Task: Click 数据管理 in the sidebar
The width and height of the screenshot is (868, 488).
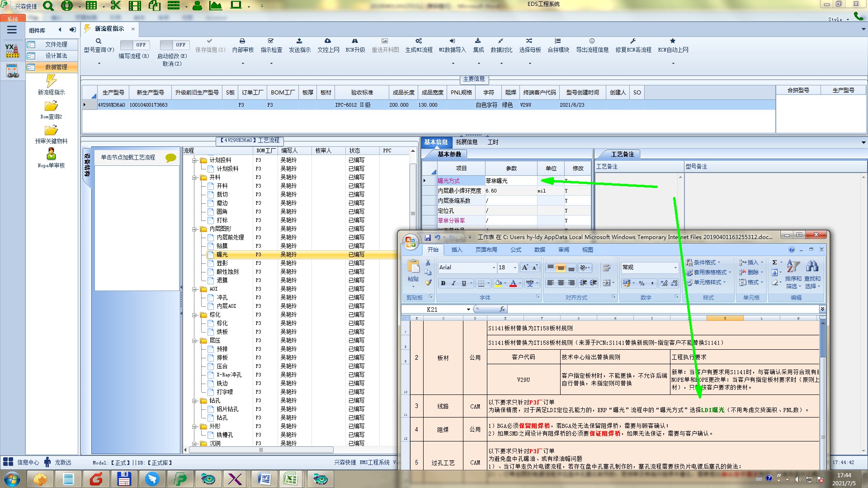Action: click(x=56, y=67)
